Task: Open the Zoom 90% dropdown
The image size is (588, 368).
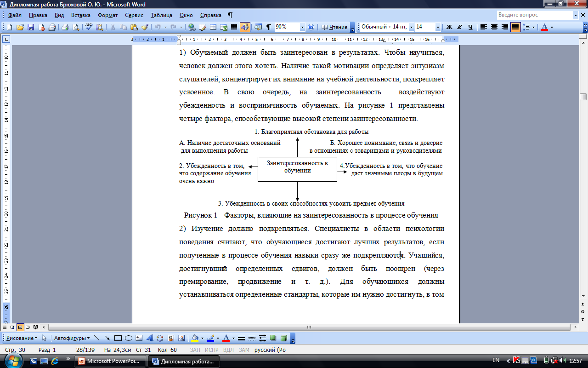Action: pyautogui.click(x=302, y=27)
